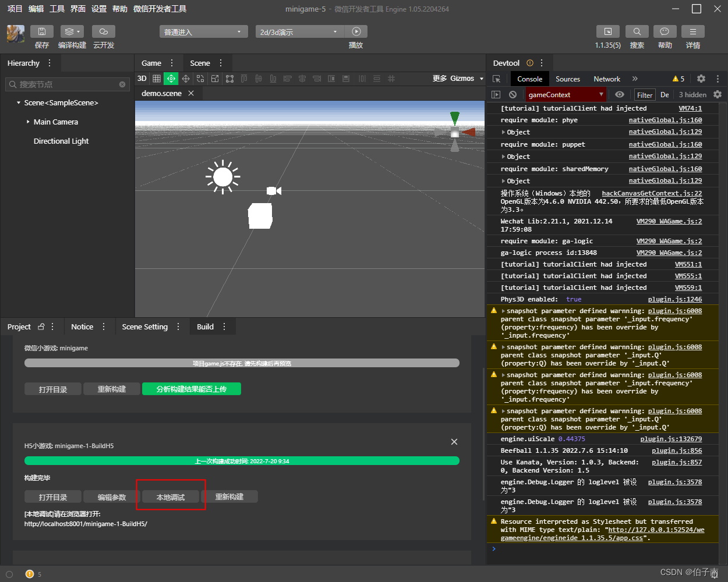Open the gameContext context dropdown
This screenshot has height=582, width=728.
[566, 94]
